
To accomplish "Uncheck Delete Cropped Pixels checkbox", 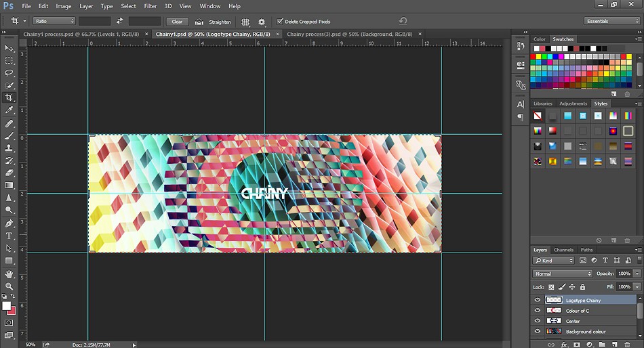I will click(x=280, y=22).
